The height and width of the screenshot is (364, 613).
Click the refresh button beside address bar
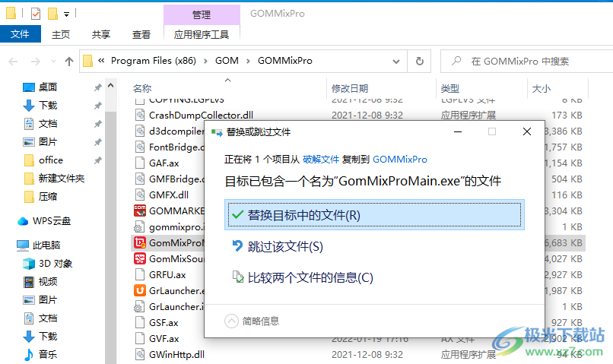(419, 62)
